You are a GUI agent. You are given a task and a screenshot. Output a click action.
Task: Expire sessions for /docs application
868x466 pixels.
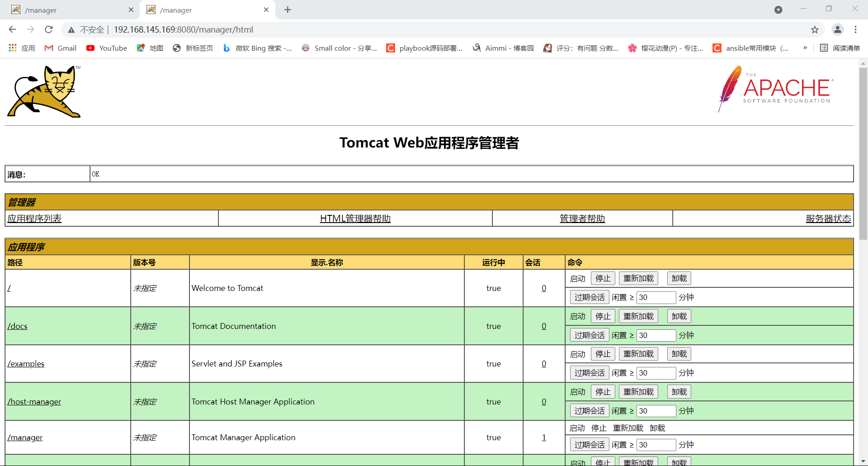(590, 336)
